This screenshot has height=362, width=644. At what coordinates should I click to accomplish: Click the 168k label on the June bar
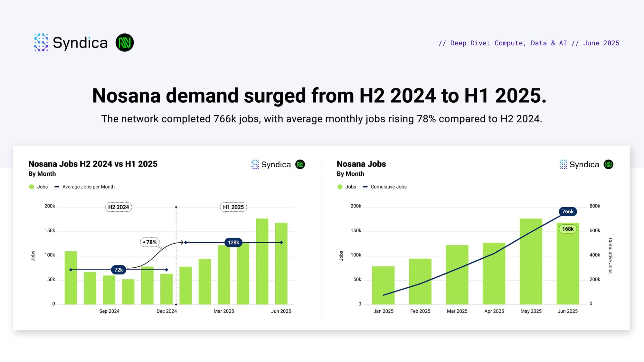pos(568,229)
